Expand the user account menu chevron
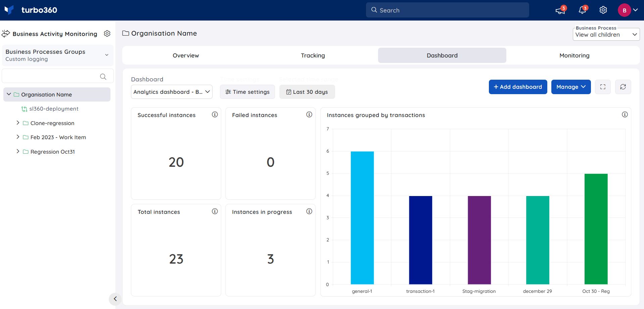644x309 pixels. pyautogui.click(x=635, y=10)
